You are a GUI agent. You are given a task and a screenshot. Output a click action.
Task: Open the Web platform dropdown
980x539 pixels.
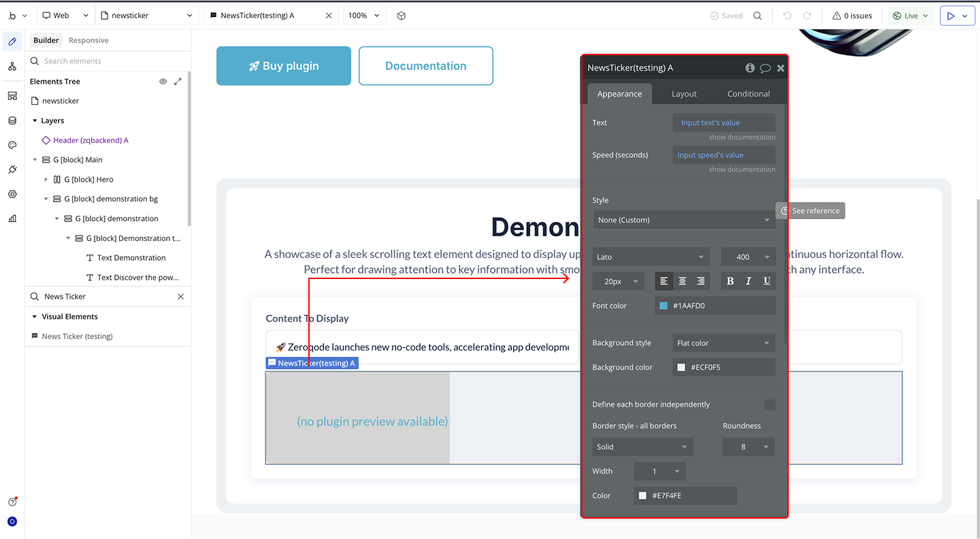(x=65, y=16)
